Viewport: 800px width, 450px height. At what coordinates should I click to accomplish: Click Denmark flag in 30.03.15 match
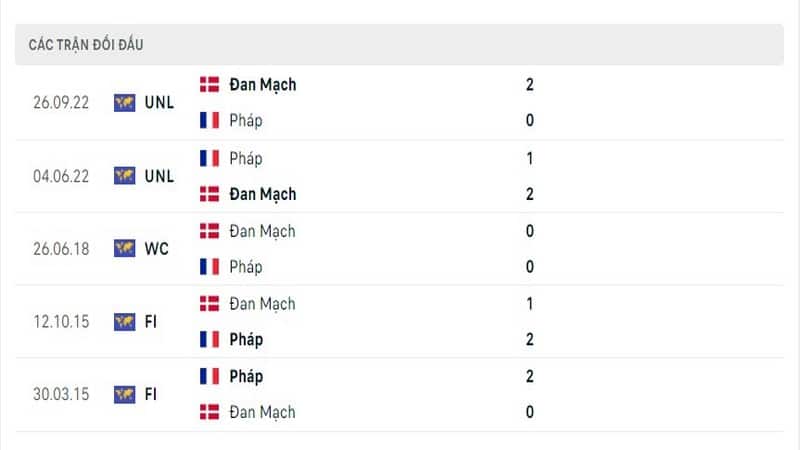[209, 412]
